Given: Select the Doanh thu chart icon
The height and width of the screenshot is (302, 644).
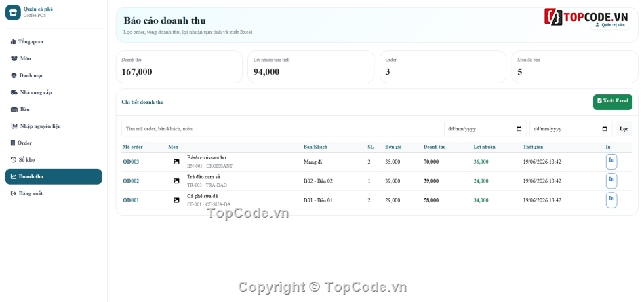Looking at the screenshot, I should coord(13,176).
